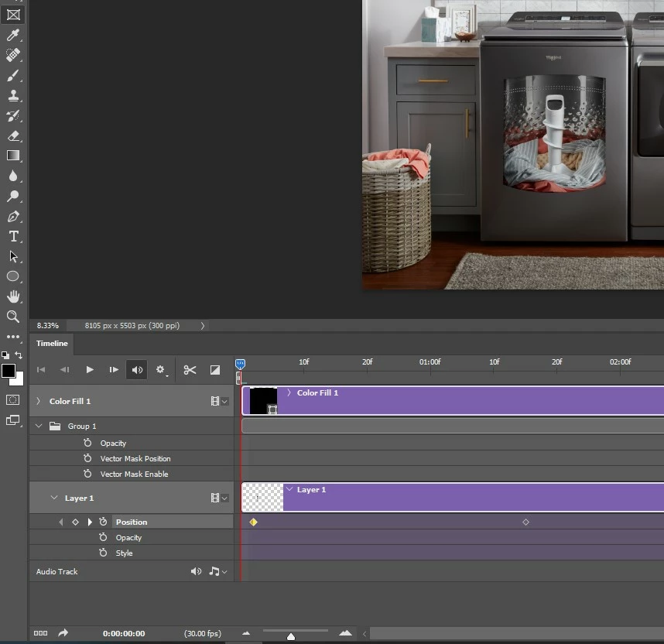664x644 pixels.
Task: Enable Opacity stopwatch under Group 1
Action: coord(88,444)
